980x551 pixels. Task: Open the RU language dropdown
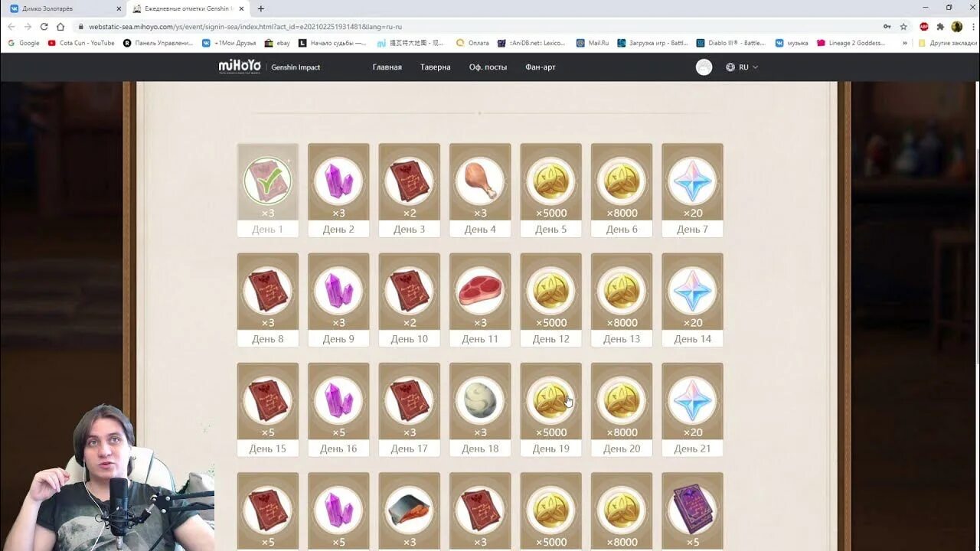click(x=742, y=67)
